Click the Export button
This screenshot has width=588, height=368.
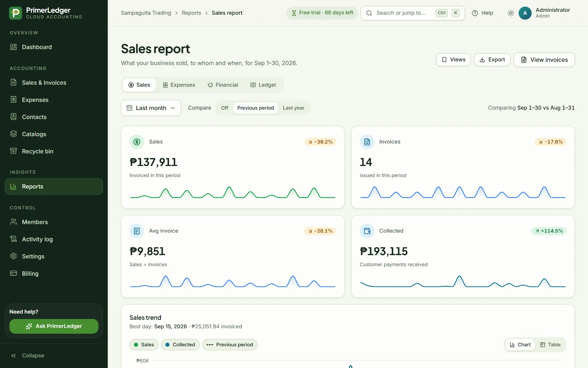click(492, 60)
